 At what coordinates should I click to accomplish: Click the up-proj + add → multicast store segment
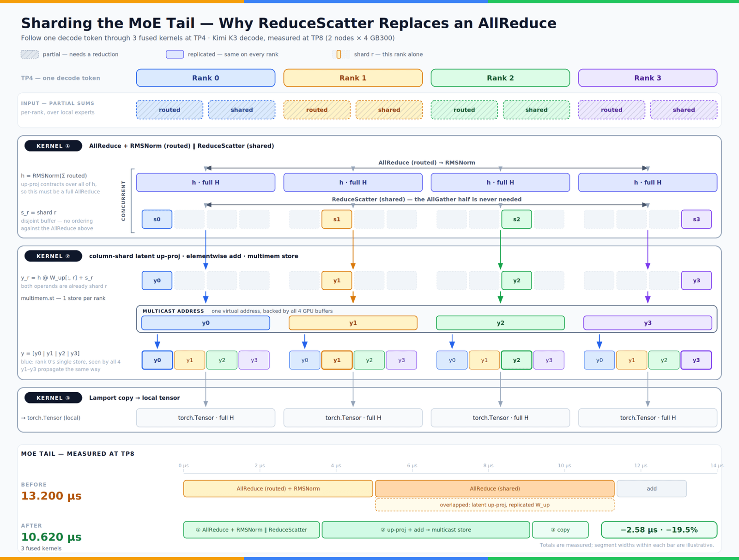(x=426, y=530)
